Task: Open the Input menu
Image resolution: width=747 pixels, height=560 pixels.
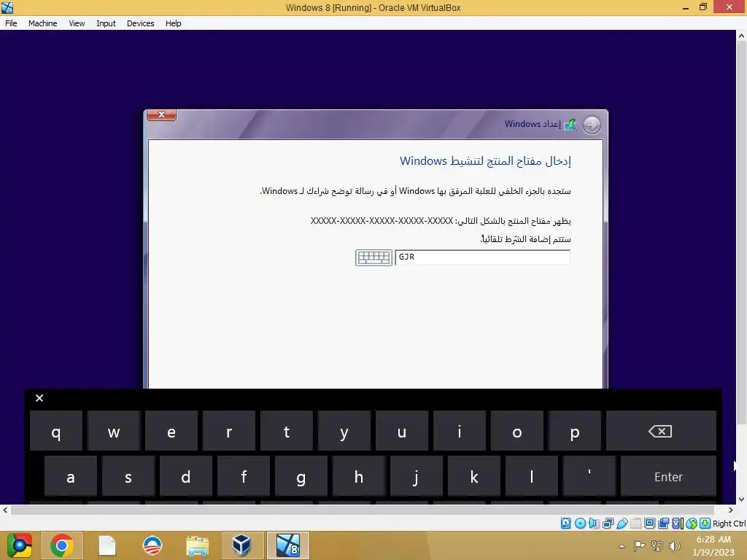Action: (x=106, y=23)
